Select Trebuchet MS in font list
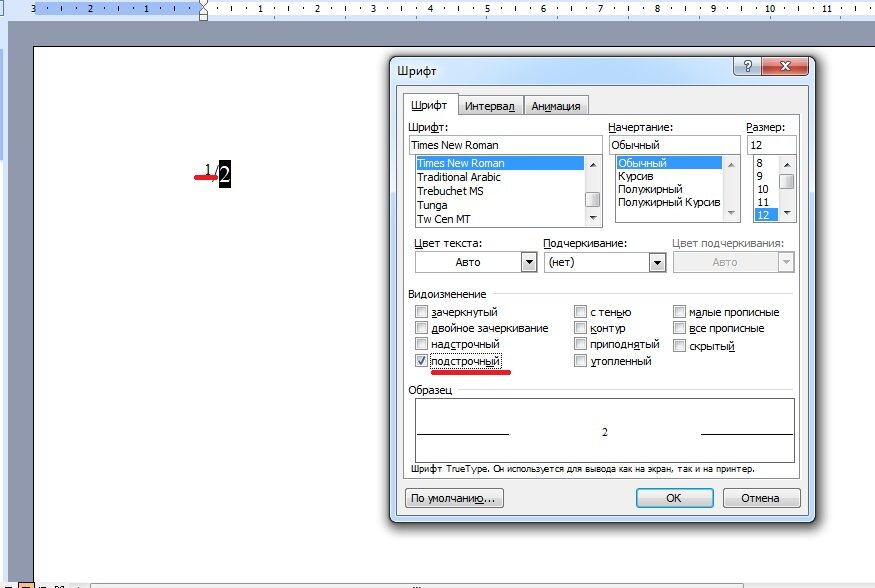The image size is (875, 588). pos(450,191)
